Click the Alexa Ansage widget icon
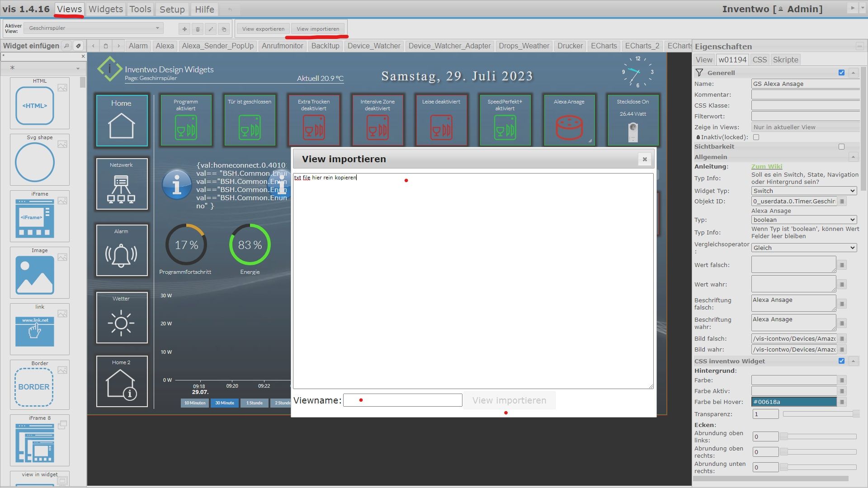This screenshot has height=488, width=868. pyautogui.click(x=569, y=128)
